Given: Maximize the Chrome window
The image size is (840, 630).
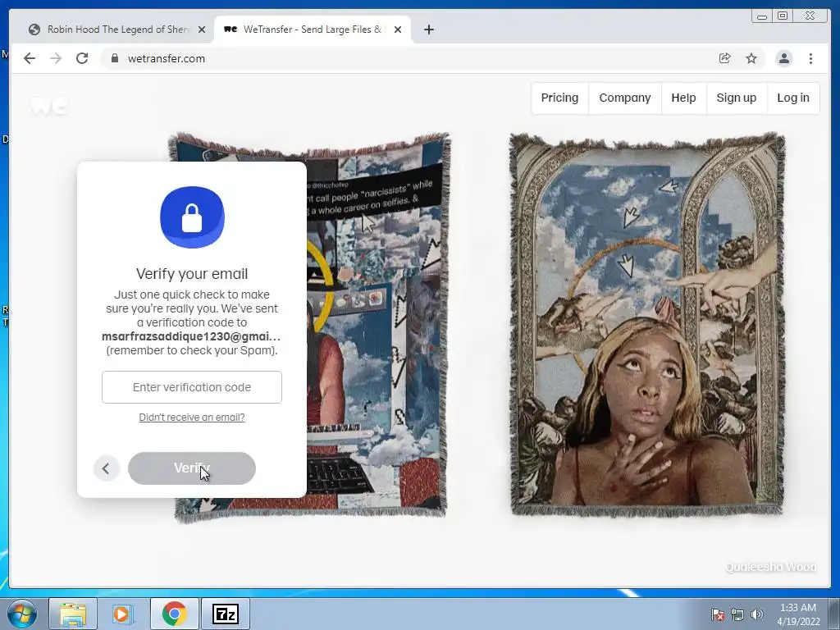Looking at the screenshot, I should [x=782, y=16].
